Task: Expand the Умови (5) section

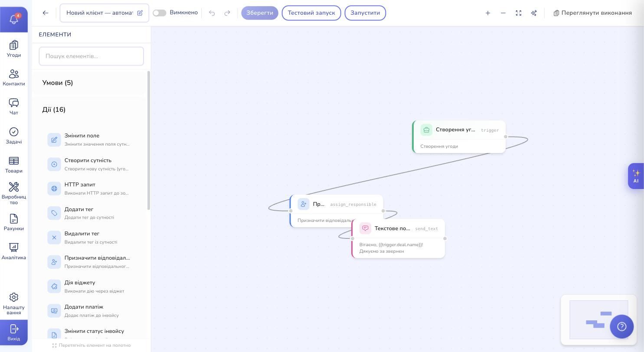Action: (90, 83)
